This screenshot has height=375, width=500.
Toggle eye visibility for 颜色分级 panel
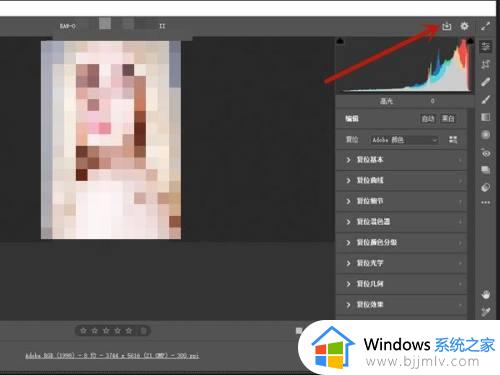460,243
